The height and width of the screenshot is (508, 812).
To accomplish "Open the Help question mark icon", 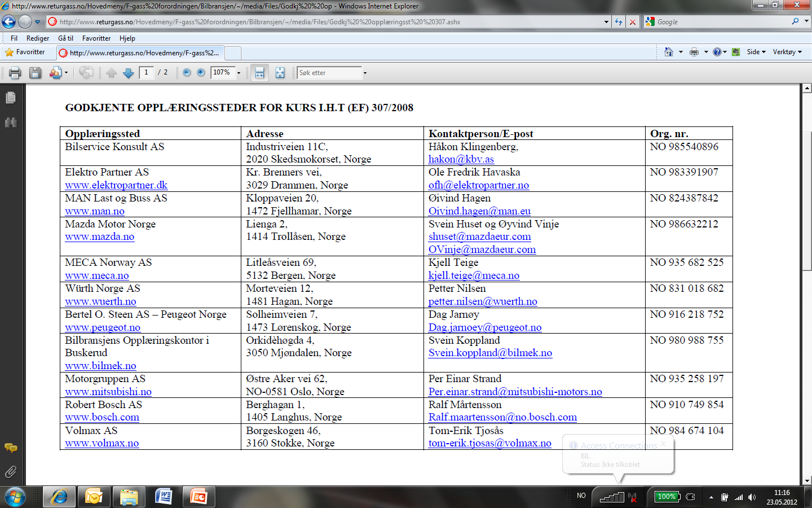I will (x=717, y=52).
